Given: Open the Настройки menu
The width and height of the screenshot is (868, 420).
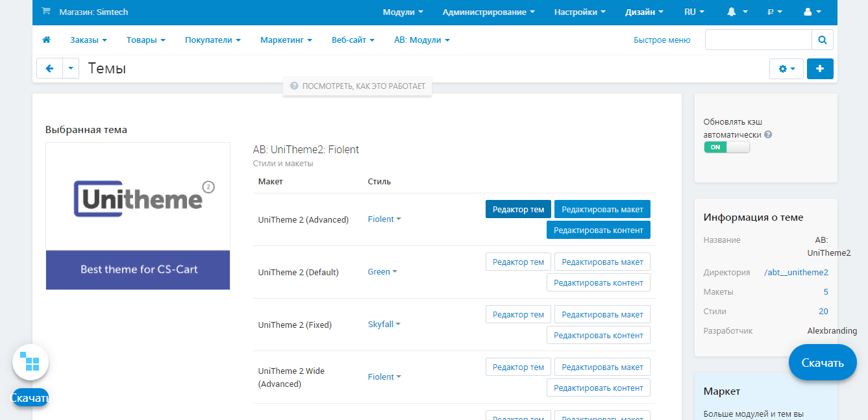Looking at the screenshot, I should pyautogui.click(x=580, y=12).
